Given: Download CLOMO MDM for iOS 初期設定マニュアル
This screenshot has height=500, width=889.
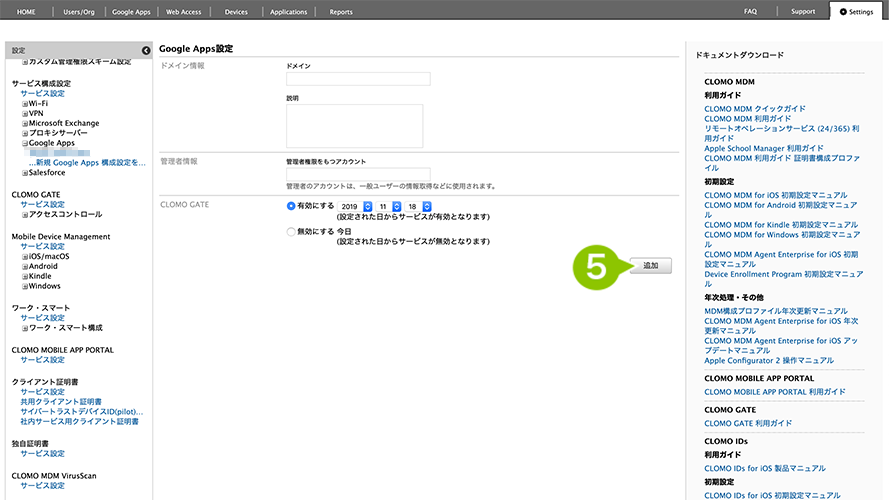Looking at the screenshot, I should 776,195.
